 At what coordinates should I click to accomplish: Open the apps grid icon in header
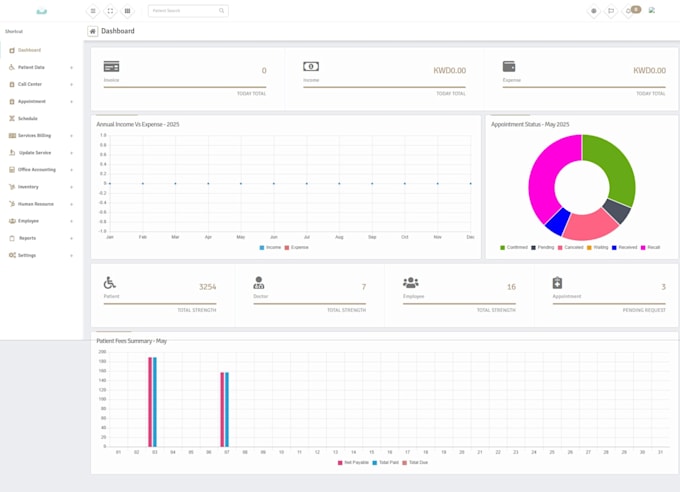[128, 11]
